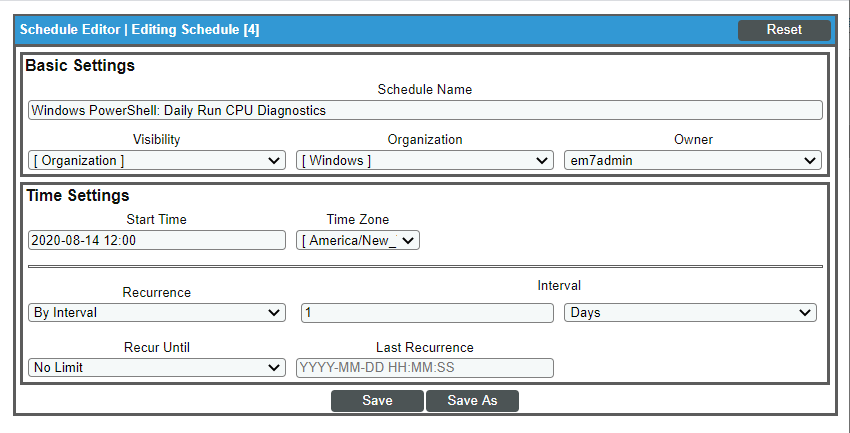
Task: Click the Recur Until label
Action: pyautogui.click(x=157, y=347)
